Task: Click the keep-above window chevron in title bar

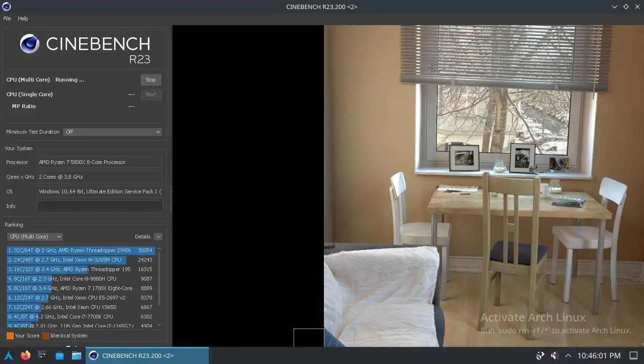Action: [615, 7]
